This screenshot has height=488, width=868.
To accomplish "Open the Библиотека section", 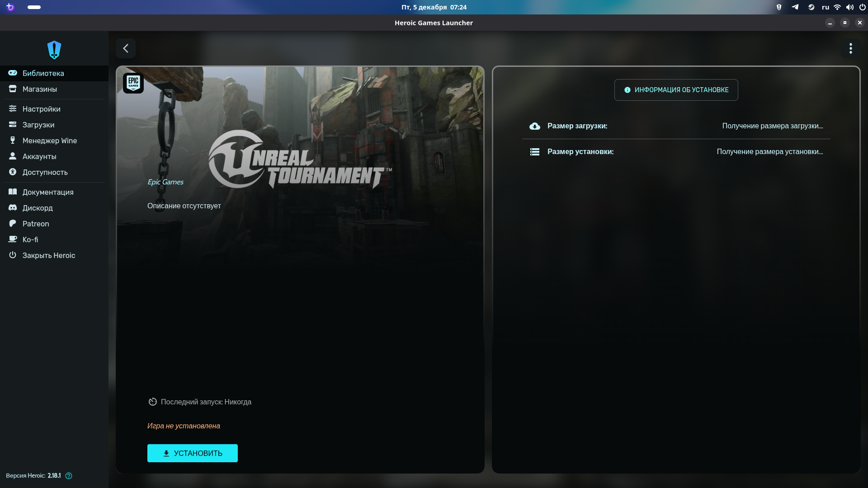I will (x=43, y=73).
